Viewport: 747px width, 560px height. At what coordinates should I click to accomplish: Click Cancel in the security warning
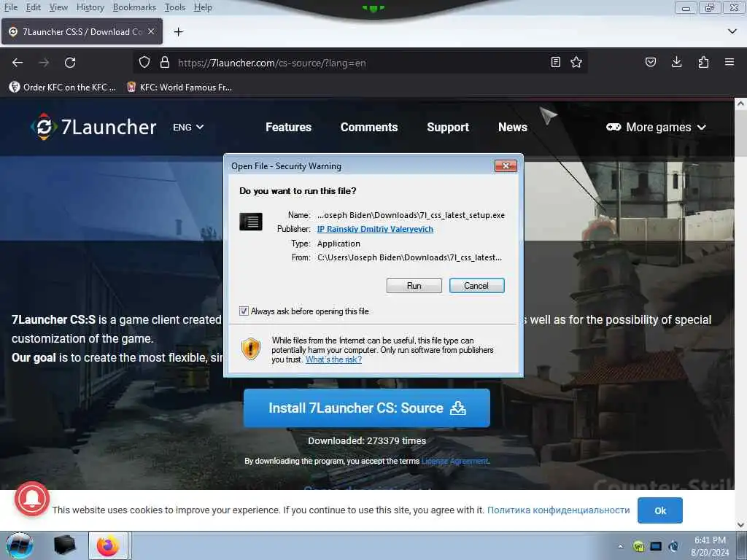(x=476, y=285)
